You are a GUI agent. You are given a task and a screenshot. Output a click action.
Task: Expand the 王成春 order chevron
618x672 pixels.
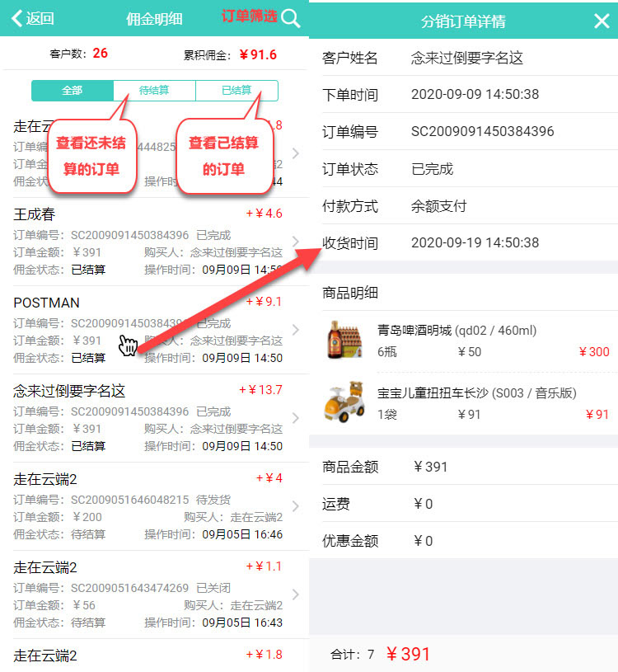click(x=296, y=241)
